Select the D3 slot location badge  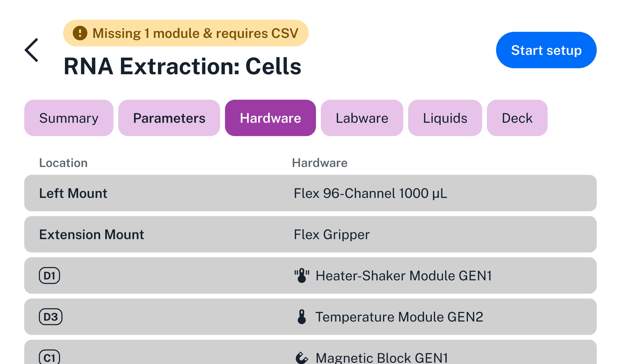pyautogui.click(x=50, y=316)
